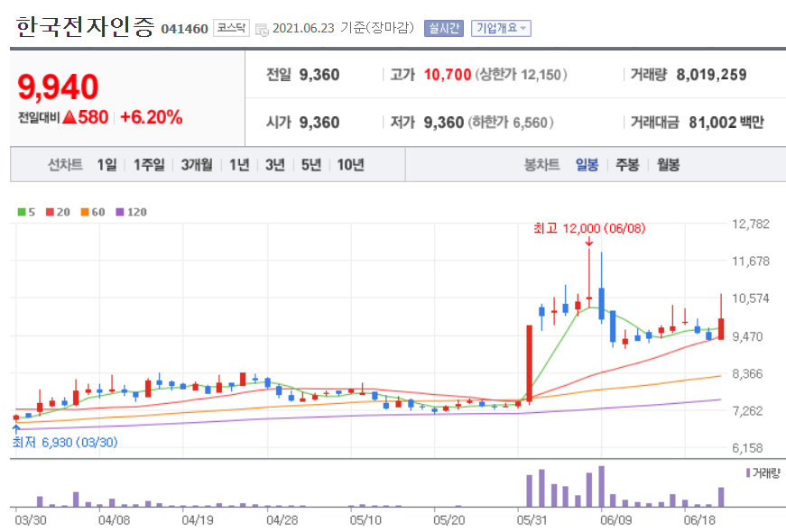Select the 5년 line chart tab
This screenshot has height=532, width=786.
click(x=310, y=164)
